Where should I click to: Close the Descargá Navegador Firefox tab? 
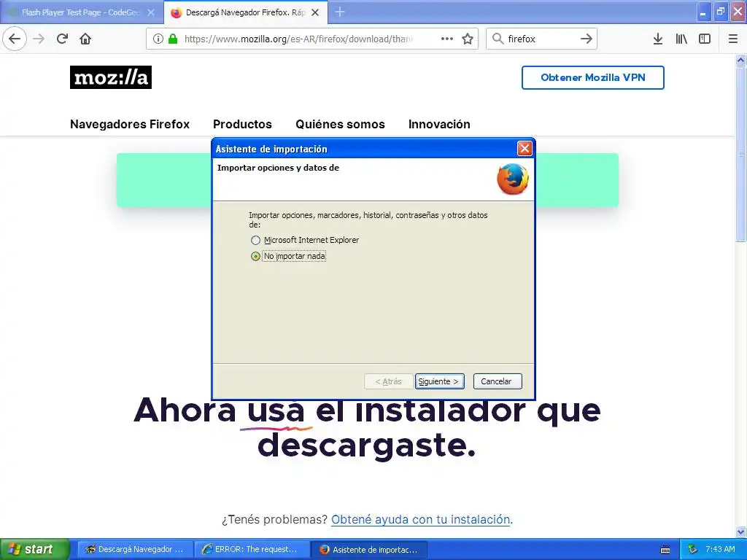click(315, 12)
